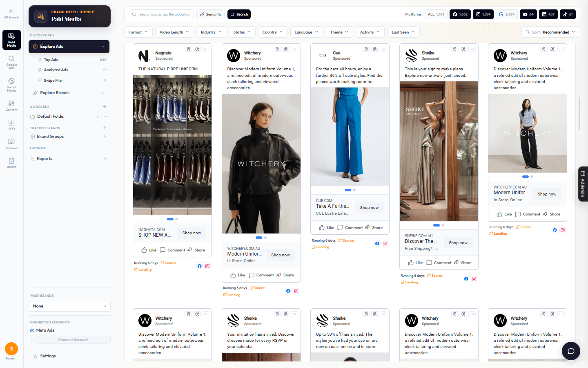
Task: Click Connect Account button
Action: point(73,340)
